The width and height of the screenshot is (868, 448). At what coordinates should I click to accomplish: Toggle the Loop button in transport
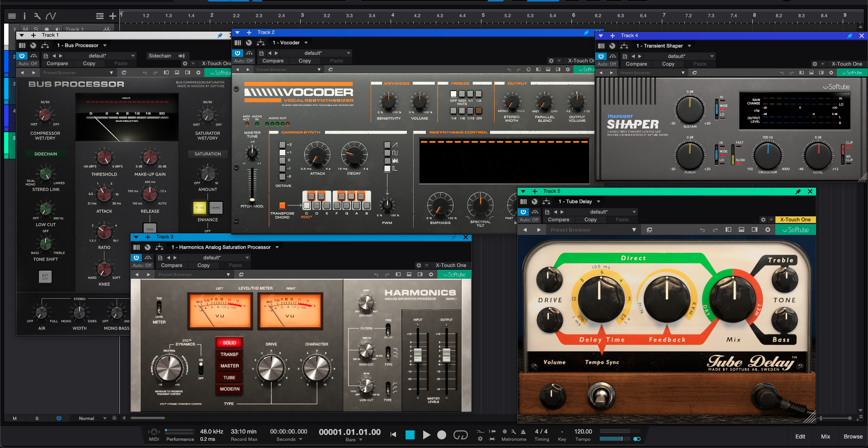[x=460, y=435]
